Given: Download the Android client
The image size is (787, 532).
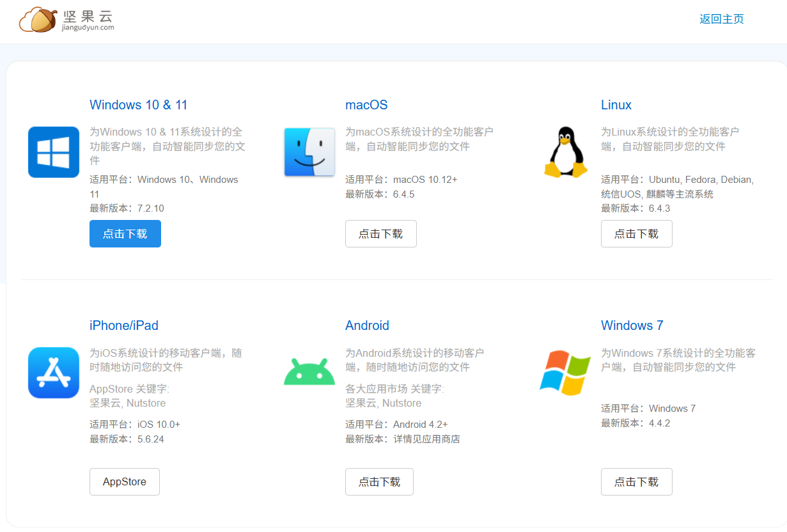Looking at the screenshot, I should pyautogui.click(x=380, y=482).
